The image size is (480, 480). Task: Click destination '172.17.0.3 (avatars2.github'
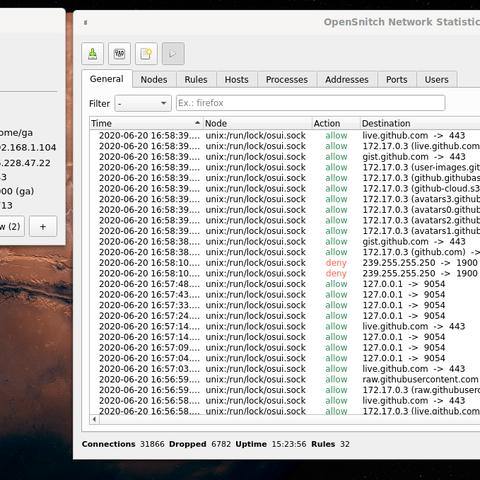(421, 220)
